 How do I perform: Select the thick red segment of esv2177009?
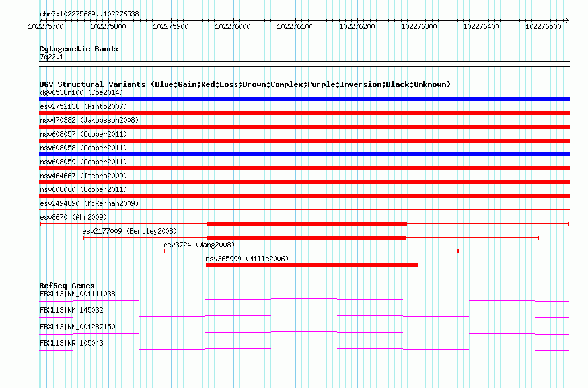pyautogui.click(x=307, y=238)
